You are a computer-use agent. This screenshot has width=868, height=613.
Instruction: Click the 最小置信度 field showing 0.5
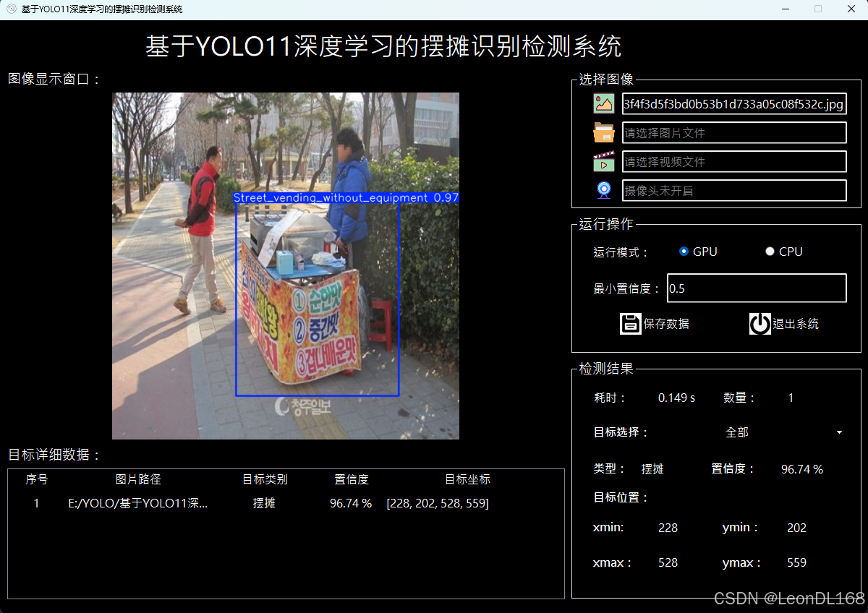coord(757,288)
